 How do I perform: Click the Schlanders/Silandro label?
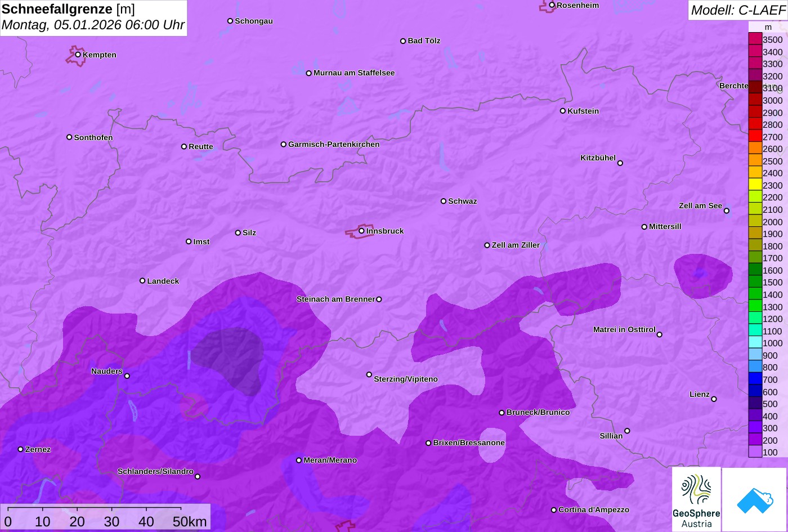tap(155, 471)
